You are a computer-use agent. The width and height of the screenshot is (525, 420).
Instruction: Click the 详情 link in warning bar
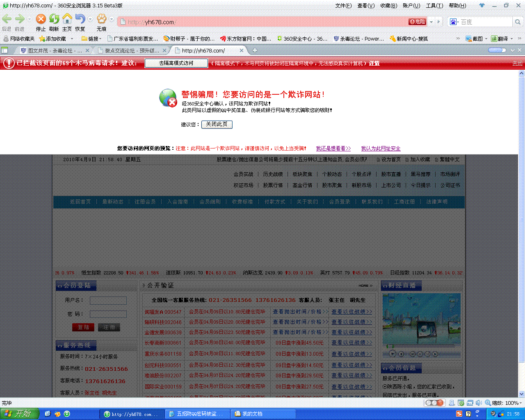pos(374,63)
